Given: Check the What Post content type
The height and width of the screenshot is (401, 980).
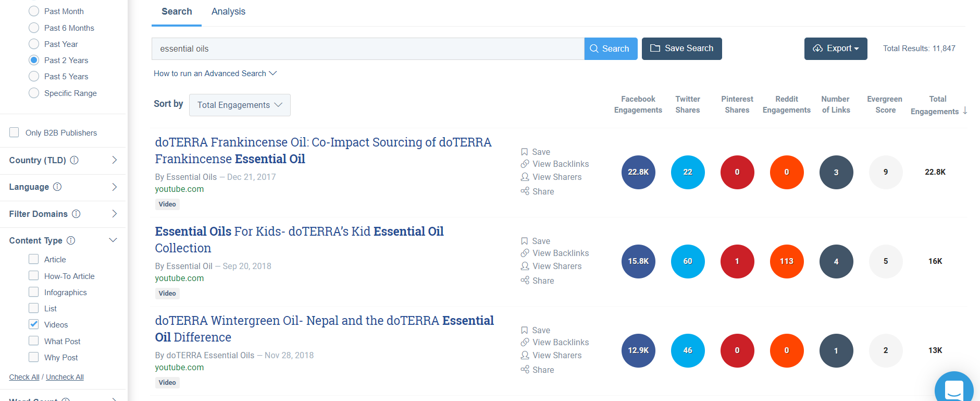Looking at the screenshot, I should 33,341.
